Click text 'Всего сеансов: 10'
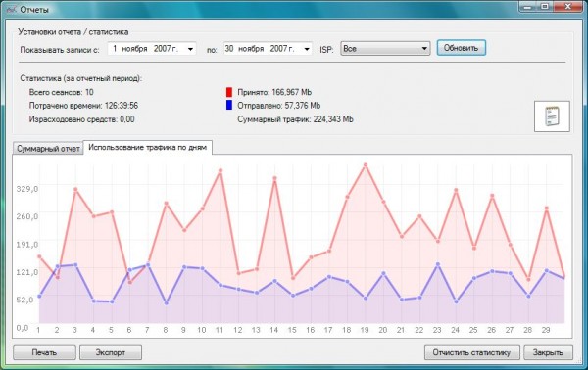Viewport: 588px width, 370px height. (x=62, y=92)
